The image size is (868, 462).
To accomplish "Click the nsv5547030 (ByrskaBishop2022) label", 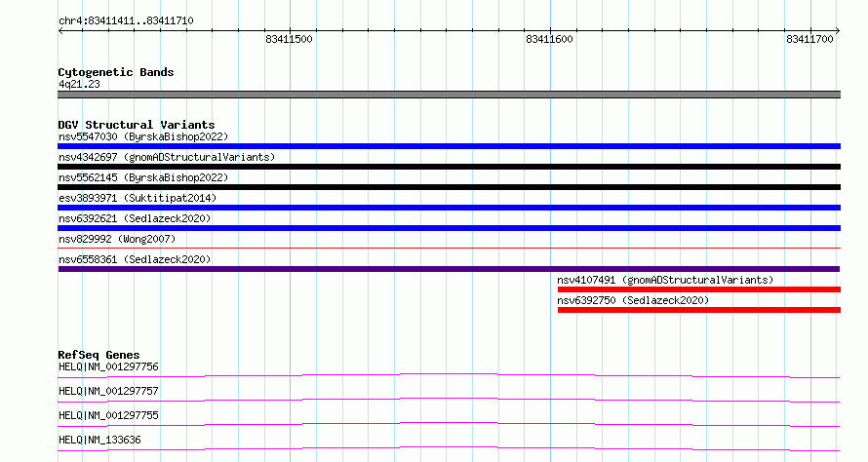I will [x=143, y=136].
